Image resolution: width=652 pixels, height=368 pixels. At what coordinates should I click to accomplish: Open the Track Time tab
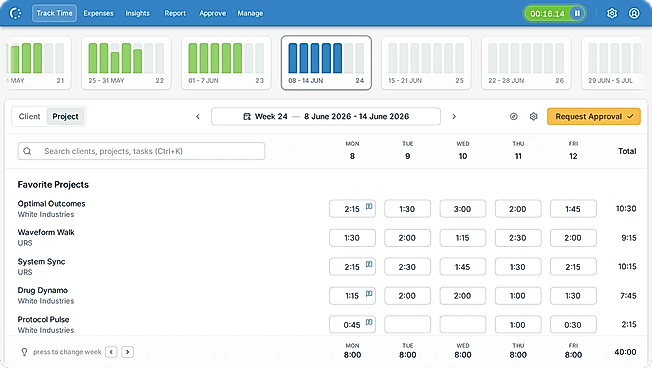(x=54, y=13)
